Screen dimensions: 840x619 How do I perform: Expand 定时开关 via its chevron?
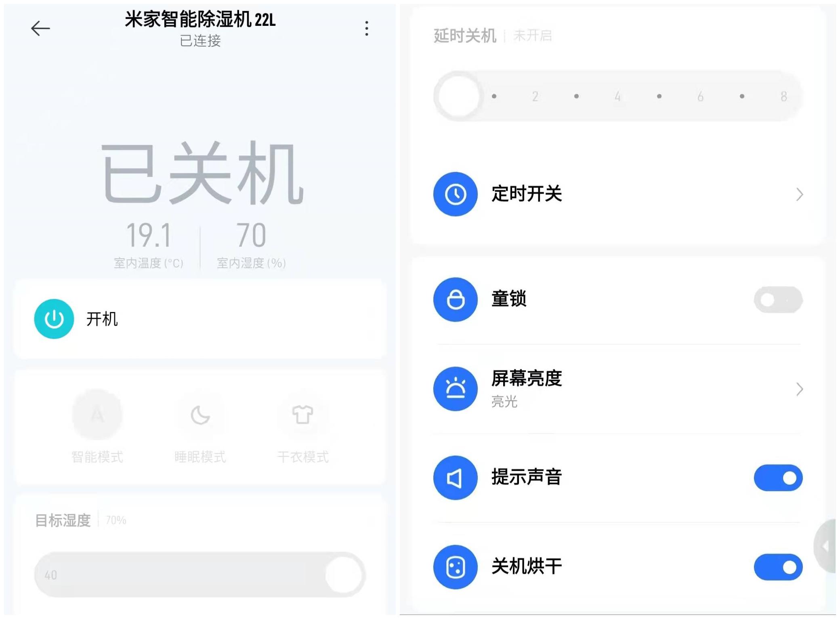800,194
